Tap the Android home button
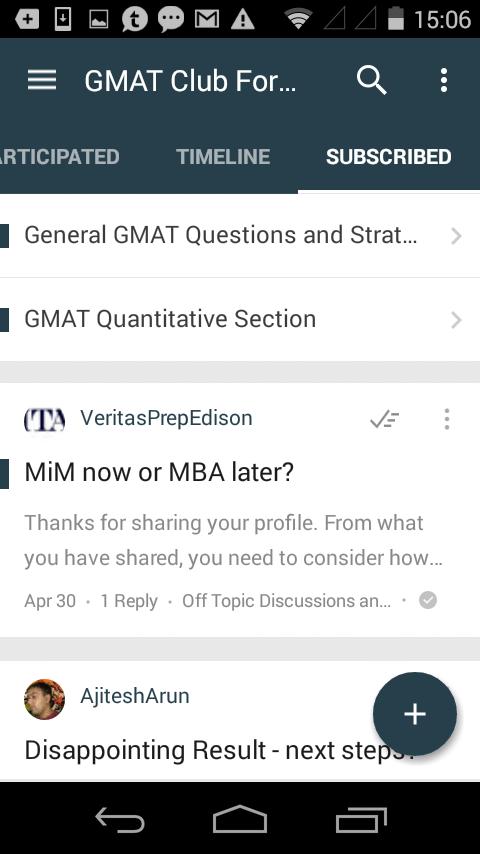 240,820
